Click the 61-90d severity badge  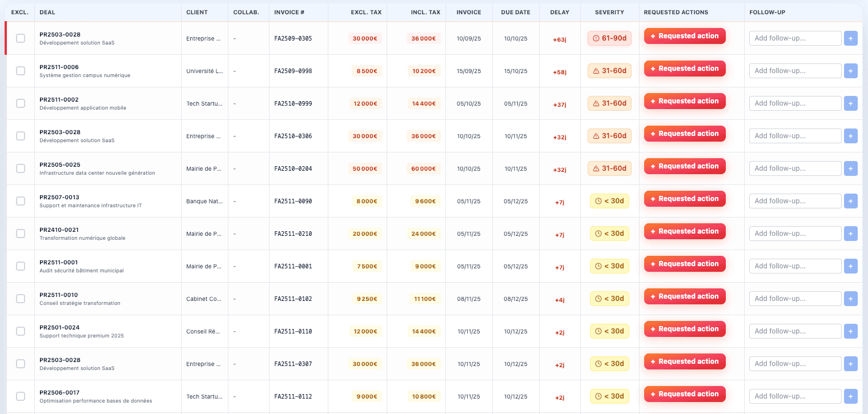[x=609, y=38]
